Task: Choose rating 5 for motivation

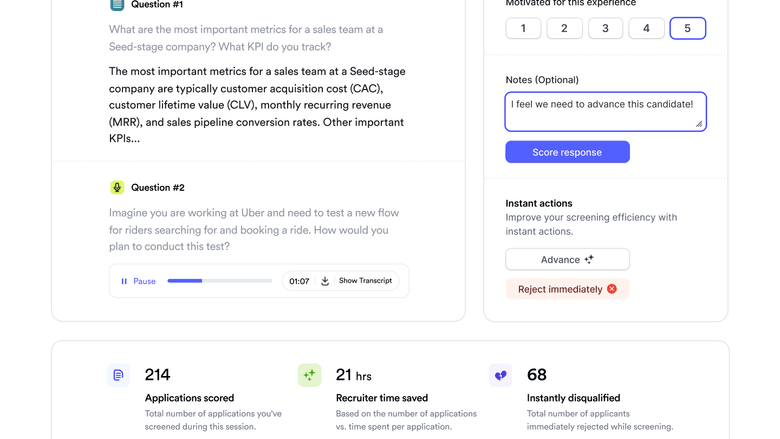Action: pos(687,28)
